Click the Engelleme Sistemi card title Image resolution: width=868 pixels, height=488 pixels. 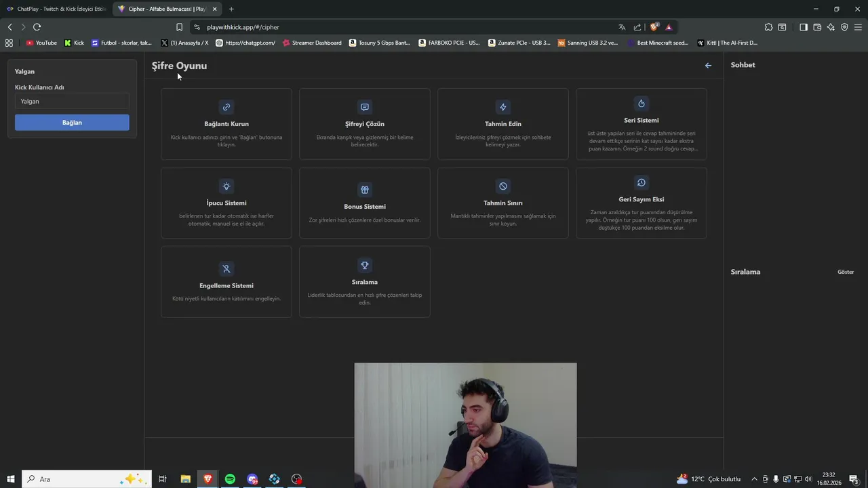(x=226, y=285)
